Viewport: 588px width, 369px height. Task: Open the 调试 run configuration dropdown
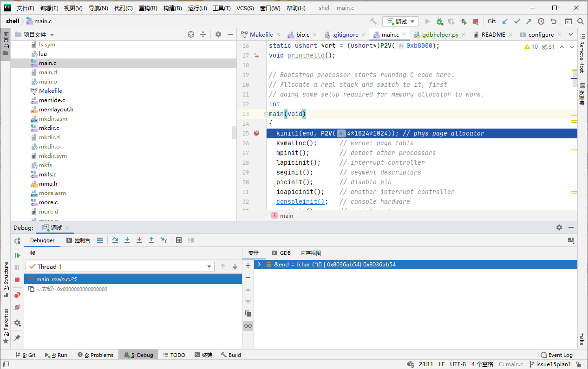tap(400, 21)
